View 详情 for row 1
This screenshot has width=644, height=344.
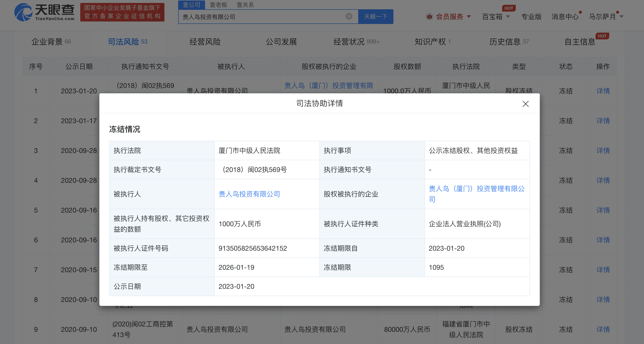(x=603, y=91)
